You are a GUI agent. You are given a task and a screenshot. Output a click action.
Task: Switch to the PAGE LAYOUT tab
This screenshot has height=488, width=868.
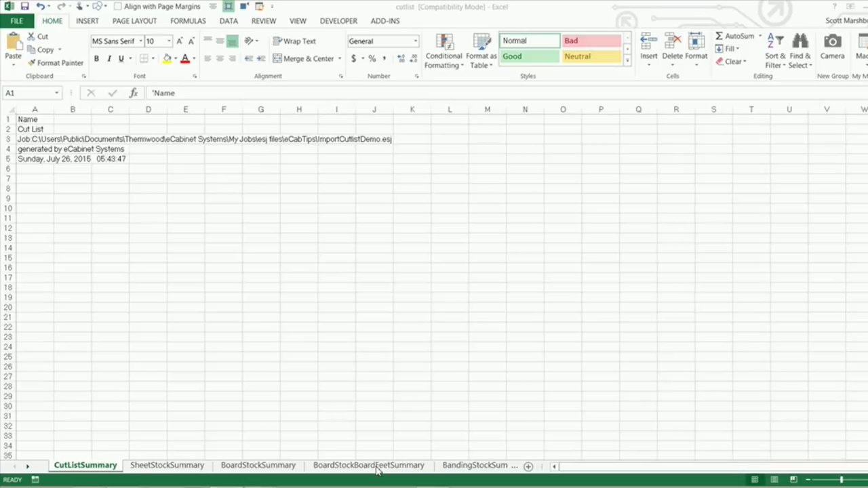(x=134, y=21)
